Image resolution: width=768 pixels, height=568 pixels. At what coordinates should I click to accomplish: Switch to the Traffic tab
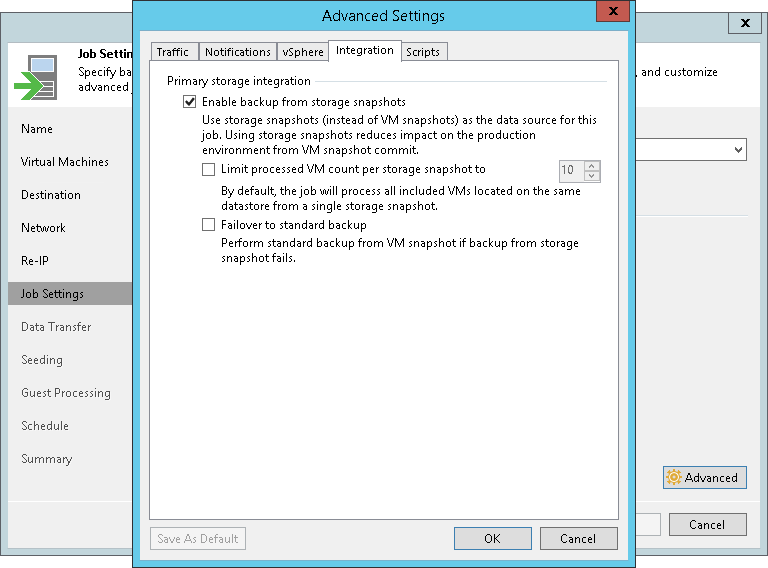coord(173,52)
